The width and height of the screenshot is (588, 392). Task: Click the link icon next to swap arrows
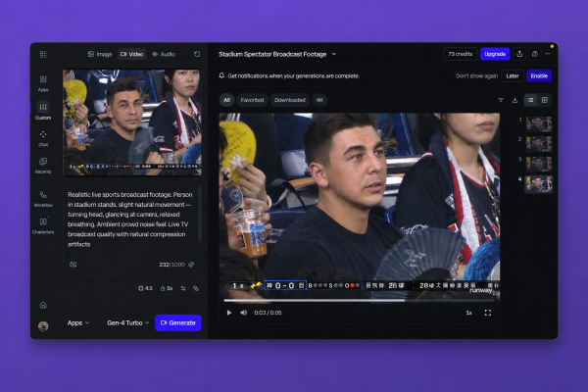196,288
